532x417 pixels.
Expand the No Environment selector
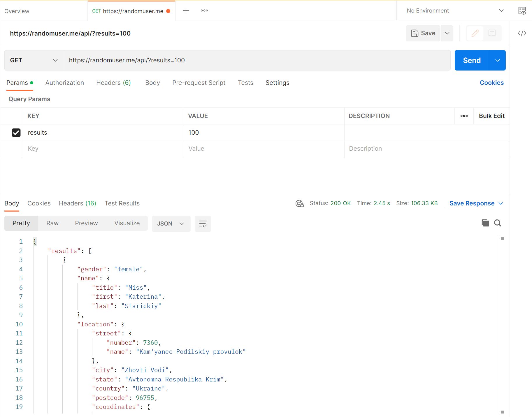click(455, 11)
